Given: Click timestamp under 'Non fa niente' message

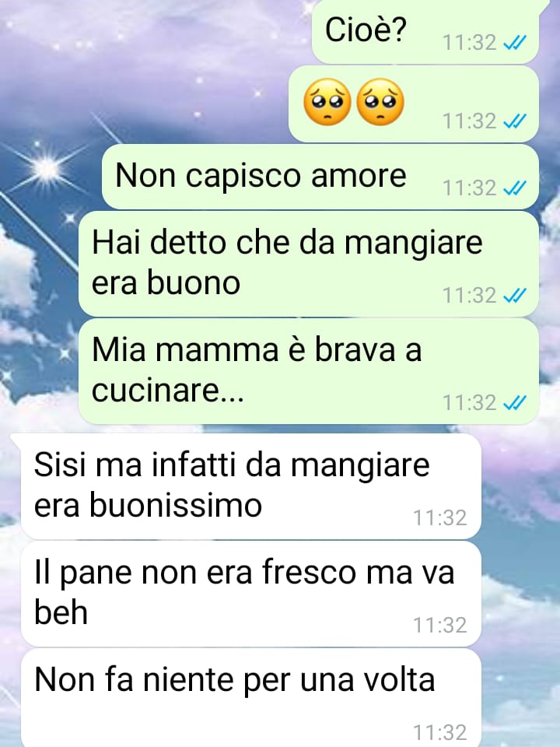Looking at the screenshot, I should [439, 732].
